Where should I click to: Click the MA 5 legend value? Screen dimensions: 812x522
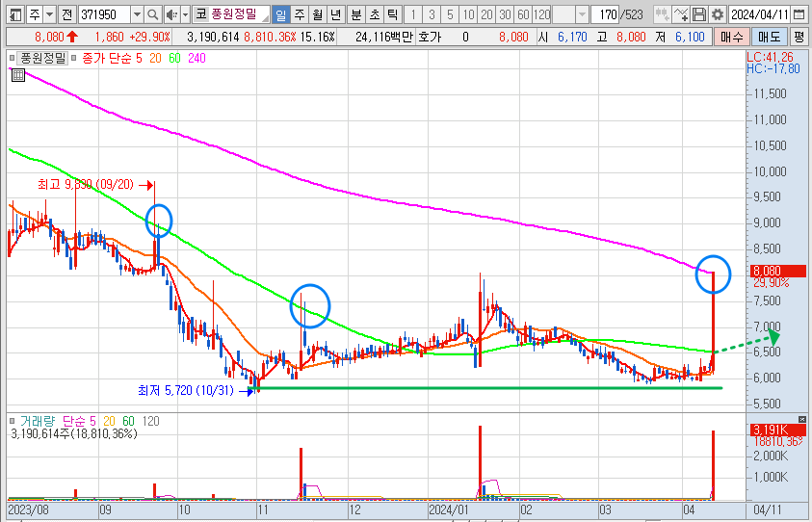(139, 59)
